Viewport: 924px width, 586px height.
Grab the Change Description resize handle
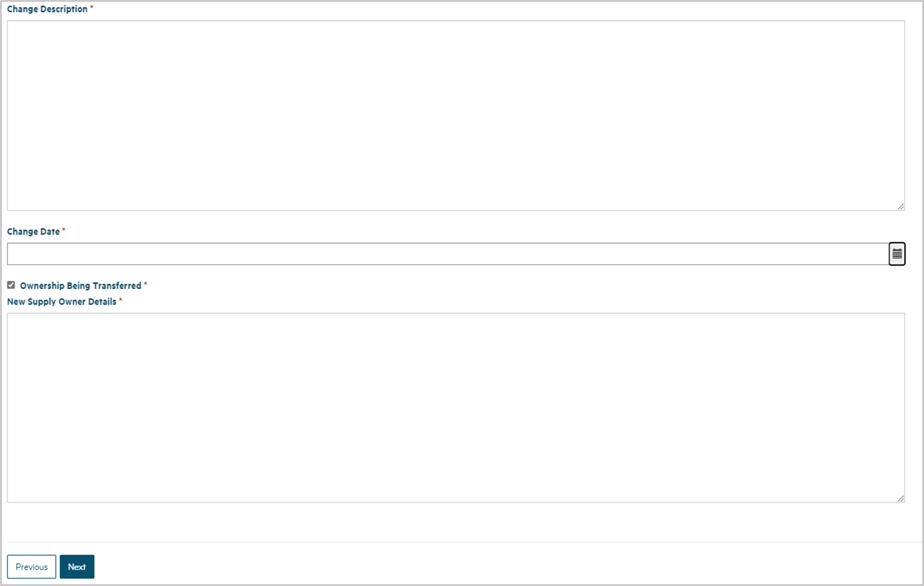click(x=901, y=207)
